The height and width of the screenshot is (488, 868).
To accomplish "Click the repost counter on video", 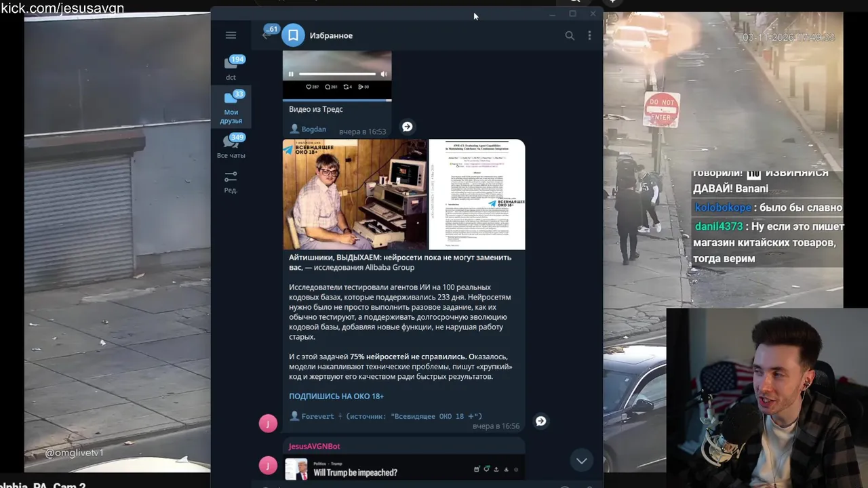I will [x=348, y=87].
